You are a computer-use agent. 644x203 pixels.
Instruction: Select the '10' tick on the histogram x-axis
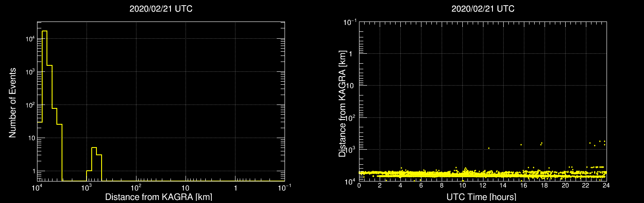point(186,188)
